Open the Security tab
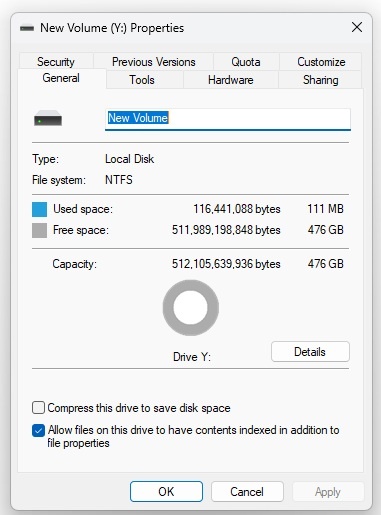Viewport: 381px width, 515px height. [56, 62]
